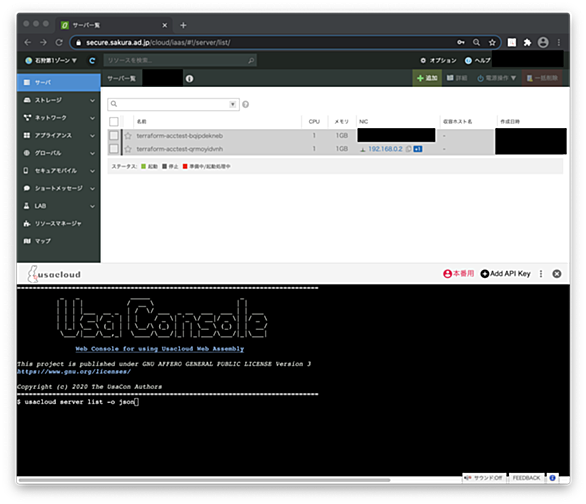This screenshot has height=504, width=586.
Task: Star the terraform-acctest-bqjpdekneb server
Action: [128, 136]
